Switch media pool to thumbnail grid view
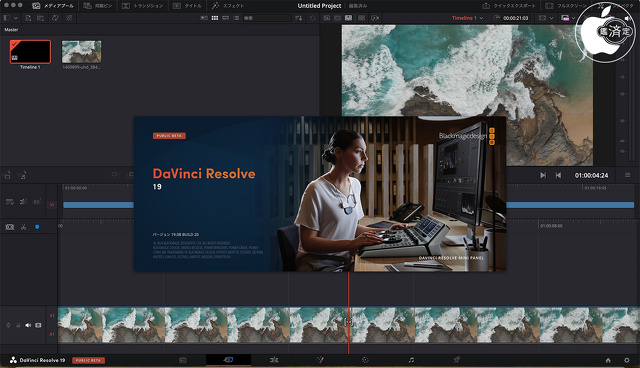Viewport: 640px width, 368px height. click(x=215, y=18)
